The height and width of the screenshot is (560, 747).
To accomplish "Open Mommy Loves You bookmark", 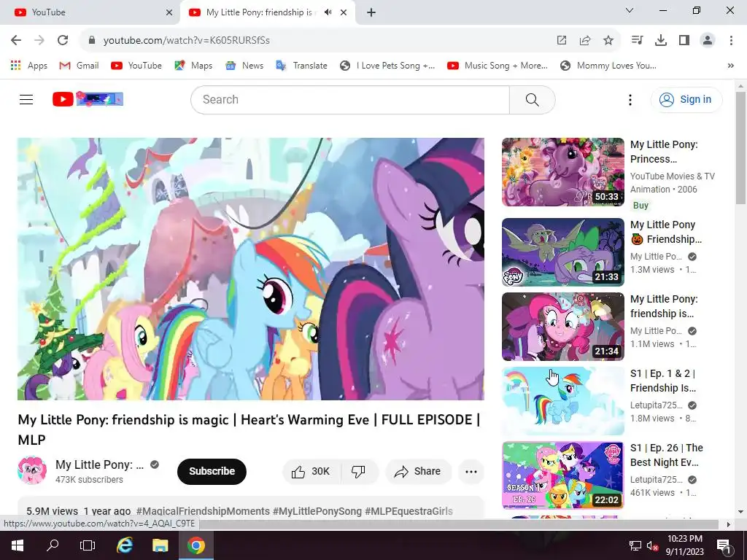I will pos(608,66).
